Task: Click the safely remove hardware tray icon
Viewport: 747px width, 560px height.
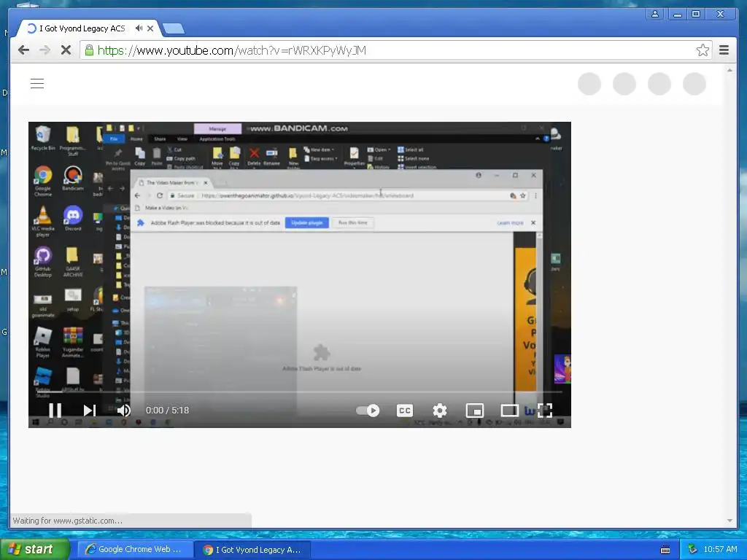Action: [692, 550]
